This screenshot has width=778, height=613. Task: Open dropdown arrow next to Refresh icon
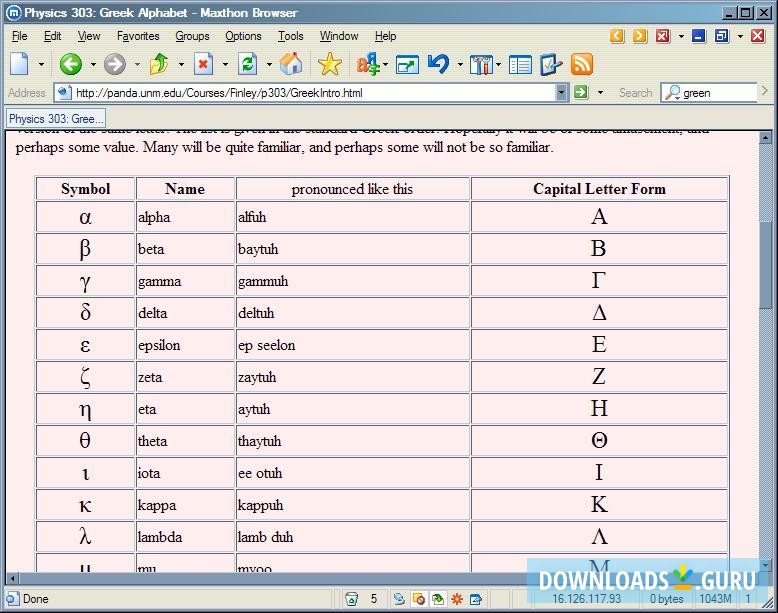(269, 65)
